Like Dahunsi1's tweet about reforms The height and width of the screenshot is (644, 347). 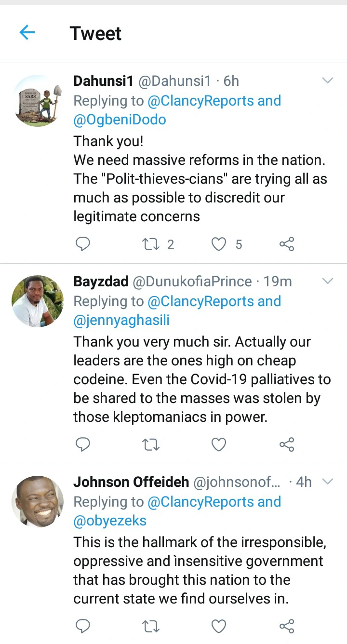[x=219, y=244]
